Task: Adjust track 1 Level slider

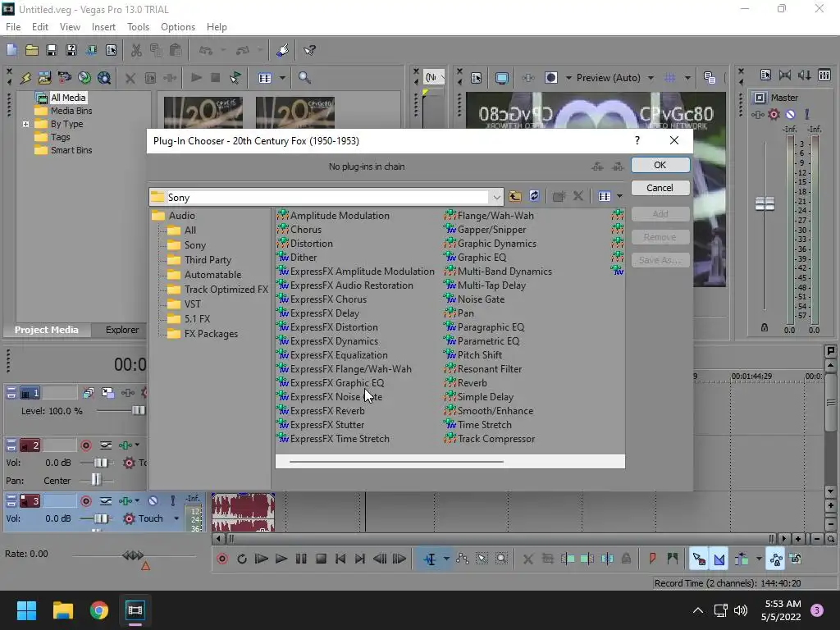Action: tap(138, 410)
